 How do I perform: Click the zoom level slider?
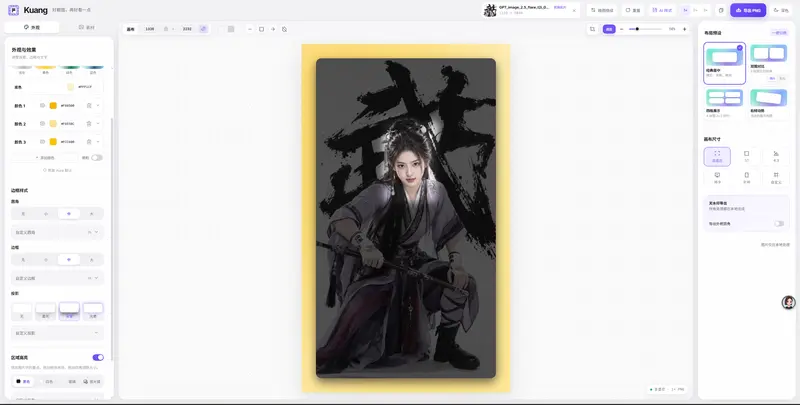point(645,29)
